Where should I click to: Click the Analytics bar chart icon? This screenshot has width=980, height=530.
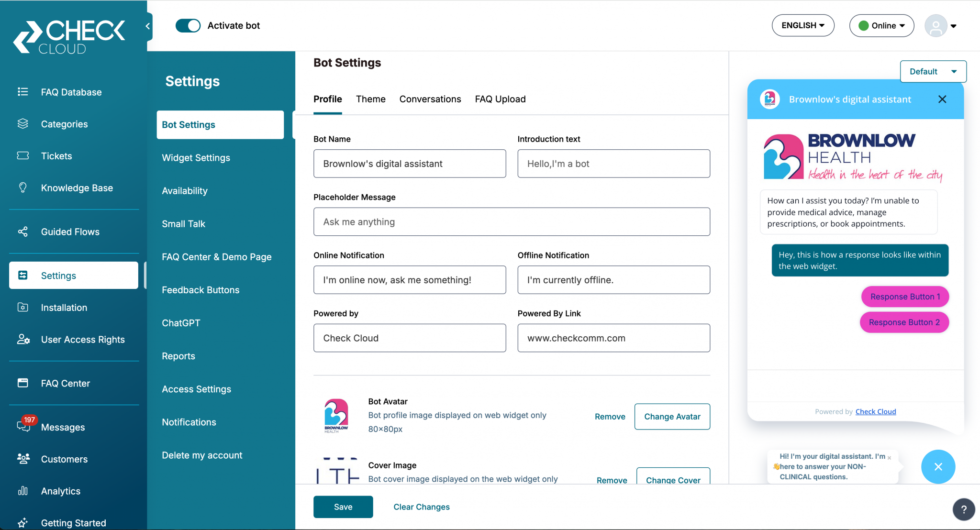(x=22, y=491)
